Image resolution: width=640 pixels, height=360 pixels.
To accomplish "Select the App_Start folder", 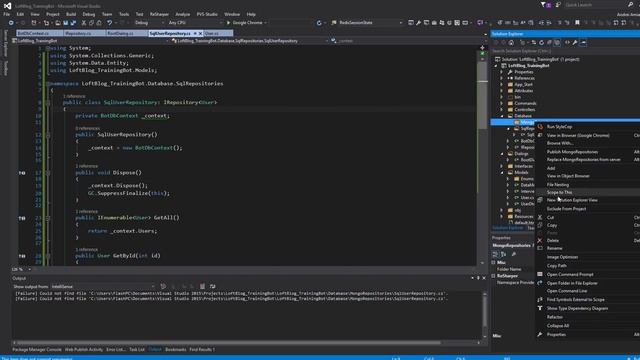I will pos(523,84).
